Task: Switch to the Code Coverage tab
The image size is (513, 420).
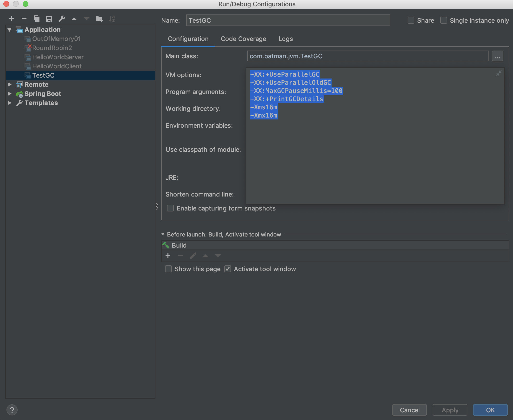Action: click(x=243, y=39)
